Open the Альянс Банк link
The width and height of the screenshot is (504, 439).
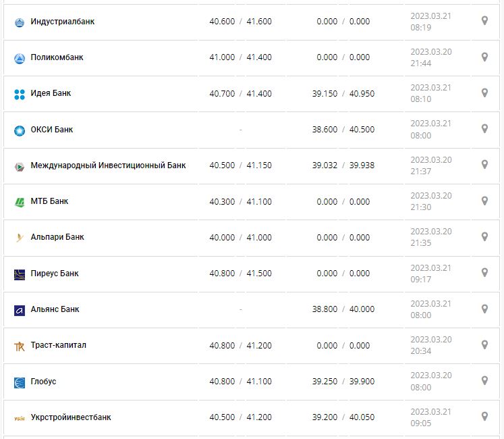[x=55, y=309]
